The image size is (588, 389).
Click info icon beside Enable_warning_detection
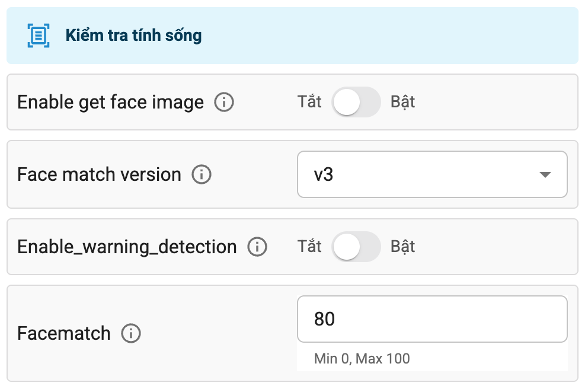point(257,247)
